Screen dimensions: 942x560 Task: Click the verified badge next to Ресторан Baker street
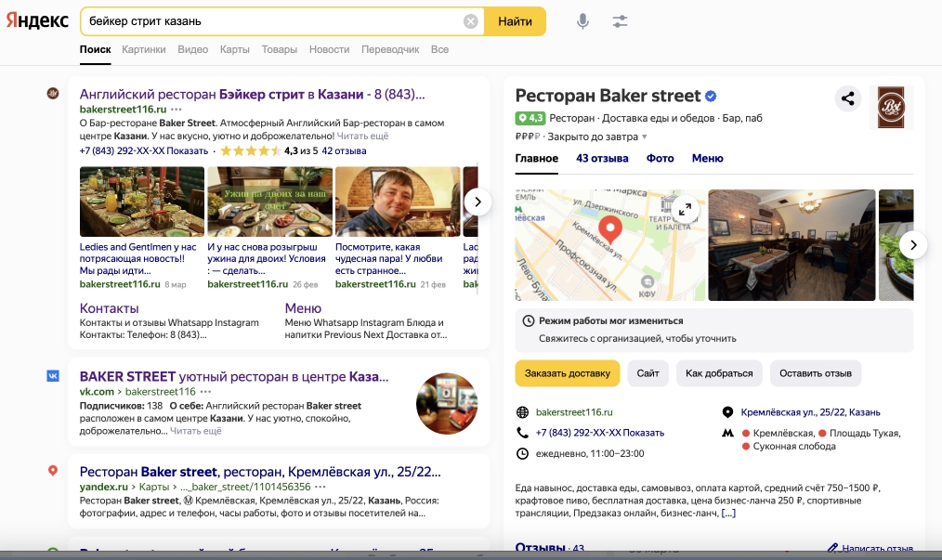[x=711, y=97]
